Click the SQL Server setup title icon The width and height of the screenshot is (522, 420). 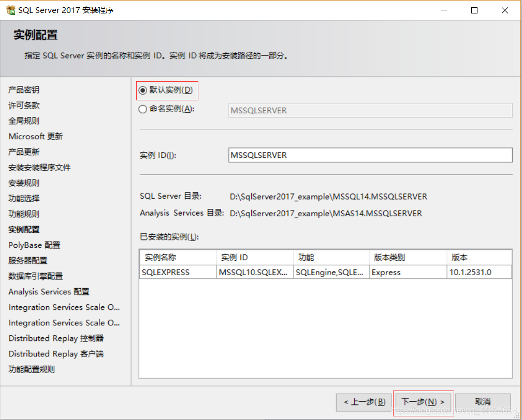pyautogui.click(x=11, y=10)
